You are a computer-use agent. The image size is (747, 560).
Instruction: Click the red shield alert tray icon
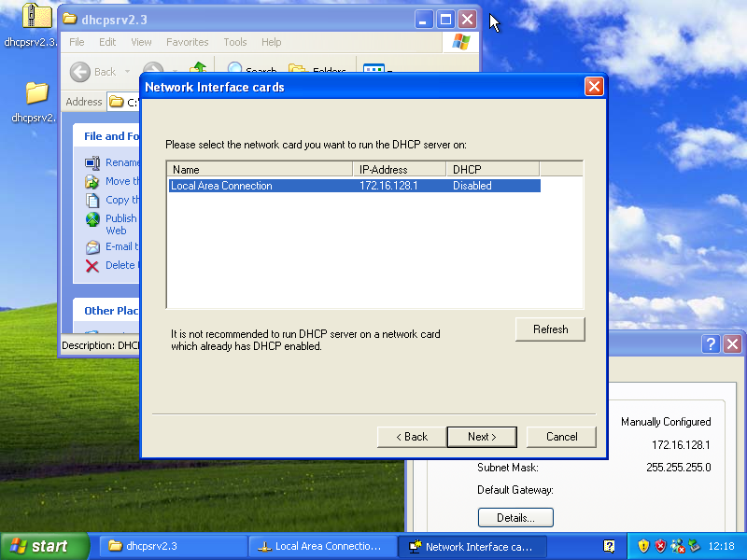click(660, 546)
